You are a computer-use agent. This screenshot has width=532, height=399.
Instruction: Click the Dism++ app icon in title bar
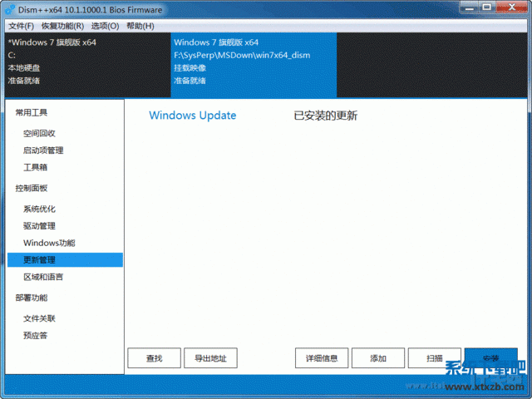point(9,10)
